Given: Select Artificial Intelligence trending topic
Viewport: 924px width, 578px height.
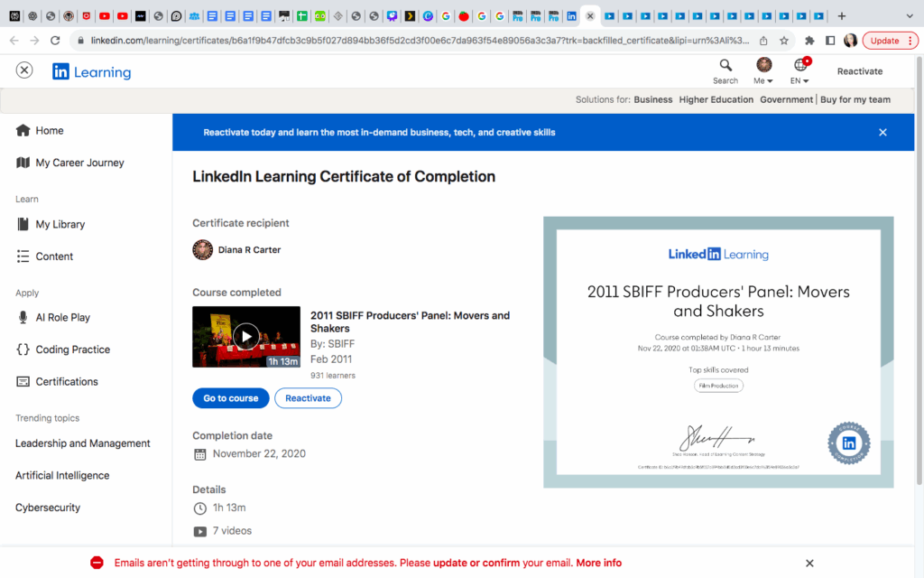Looking at the screenshot, I should click(x=62, y=475).
